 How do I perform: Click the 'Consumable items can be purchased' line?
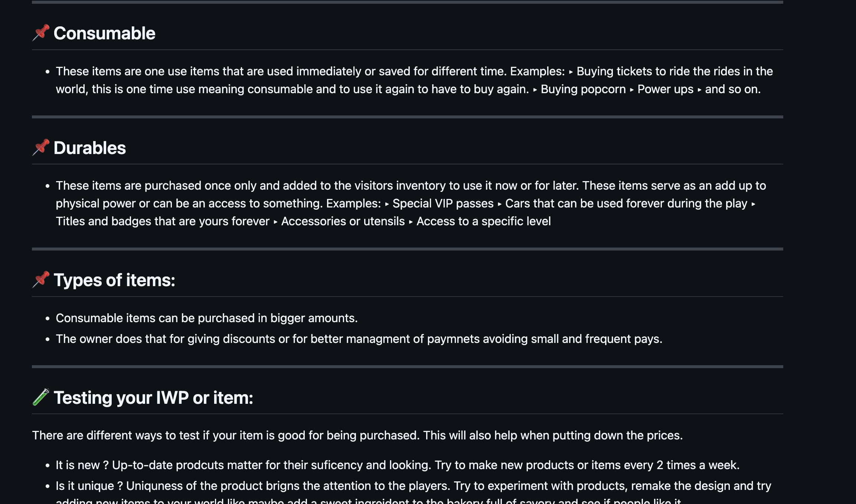pyautogui.click(x=206, y=318)
